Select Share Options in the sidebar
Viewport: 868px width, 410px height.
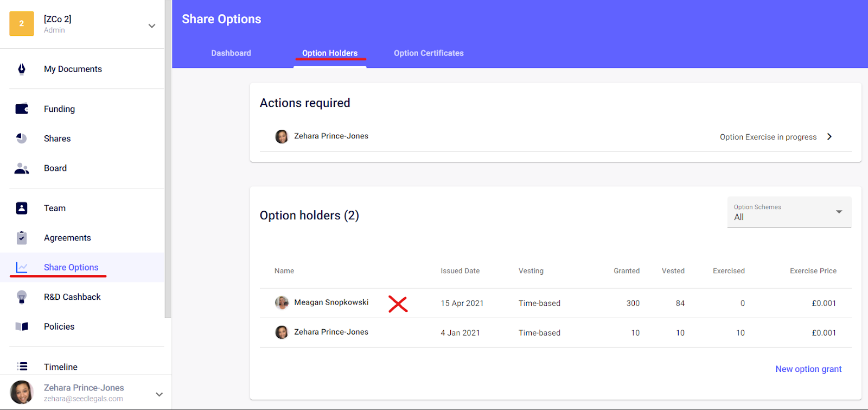(x=71, y=267)
